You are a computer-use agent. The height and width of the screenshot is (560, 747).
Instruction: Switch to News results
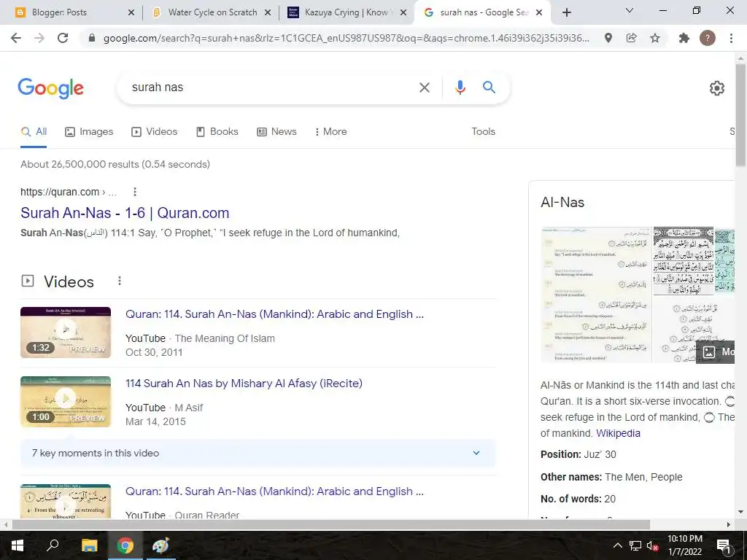click(x=276, y=132)
